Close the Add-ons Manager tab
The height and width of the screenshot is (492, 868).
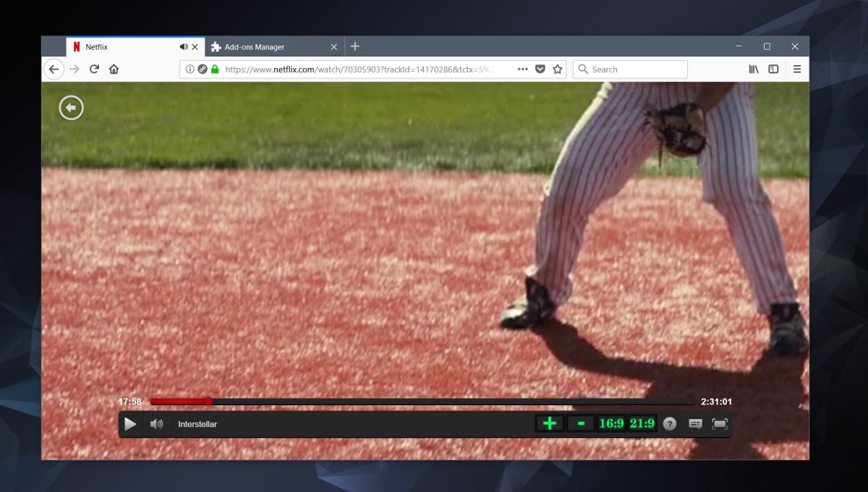coord(333,46)
